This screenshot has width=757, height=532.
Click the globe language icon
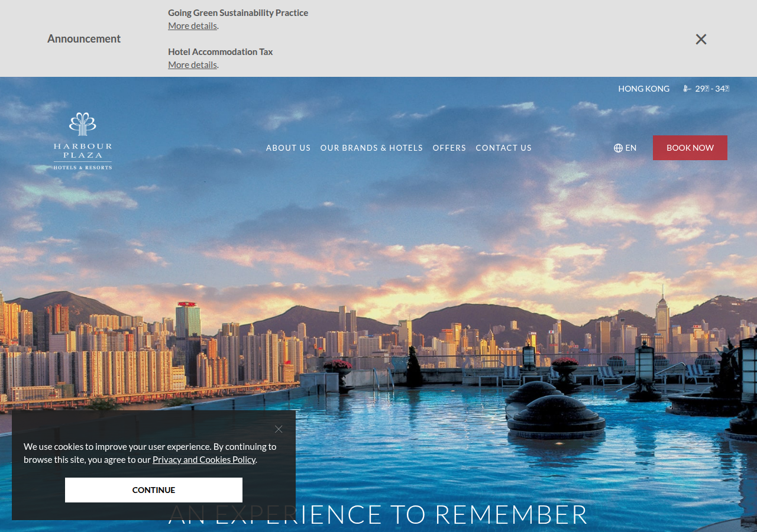tap(618, 148)
